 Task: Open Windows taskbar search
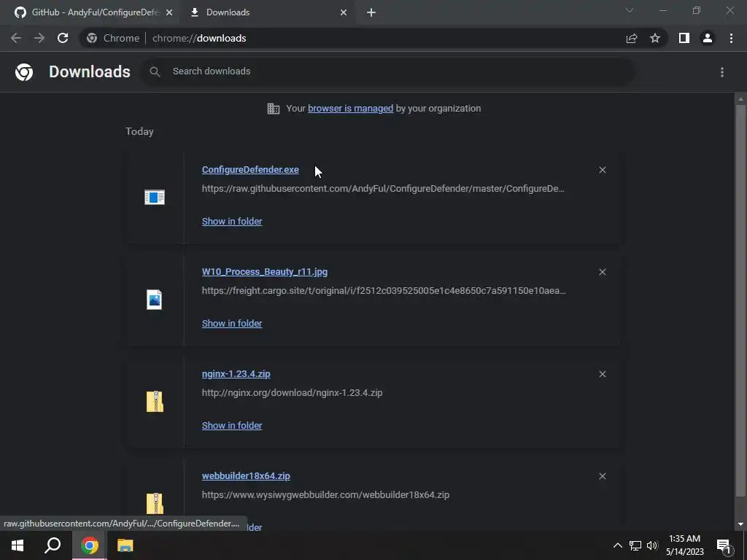[53, 545]
